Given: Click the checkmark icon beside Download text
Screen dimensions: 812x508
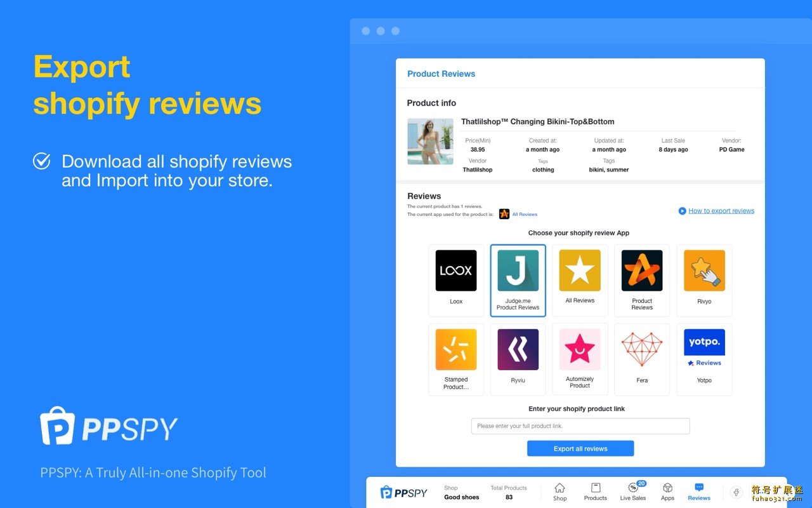Looking at the screenshot, I should [x=41, y=161].
